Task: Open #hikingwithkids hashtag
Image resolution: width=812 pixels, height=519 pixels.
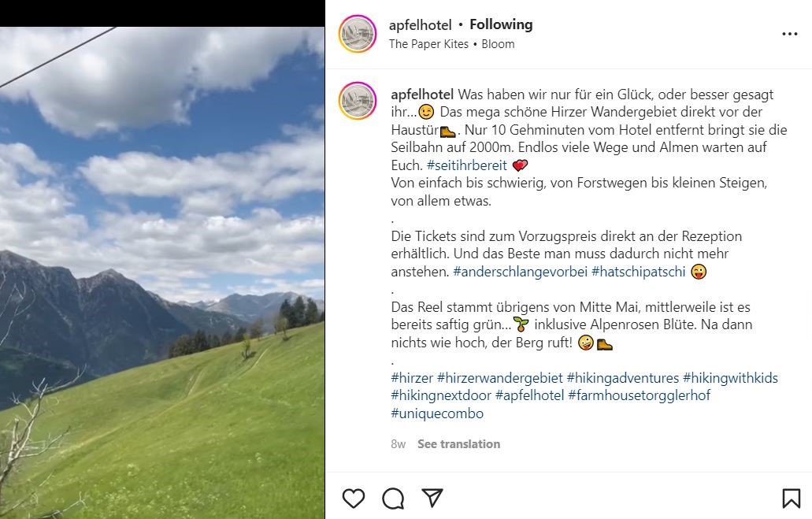Action: coord(730,377)
